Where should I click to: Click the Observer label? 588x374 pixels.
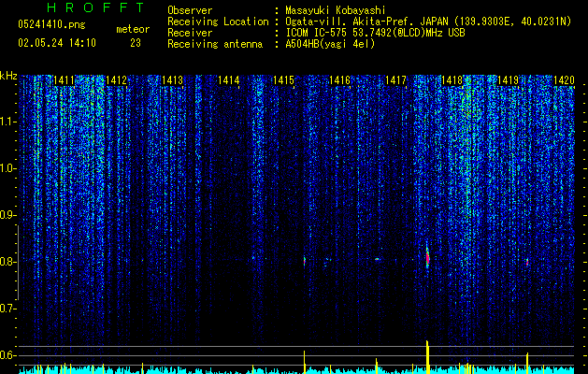click(x=190, y=10)
